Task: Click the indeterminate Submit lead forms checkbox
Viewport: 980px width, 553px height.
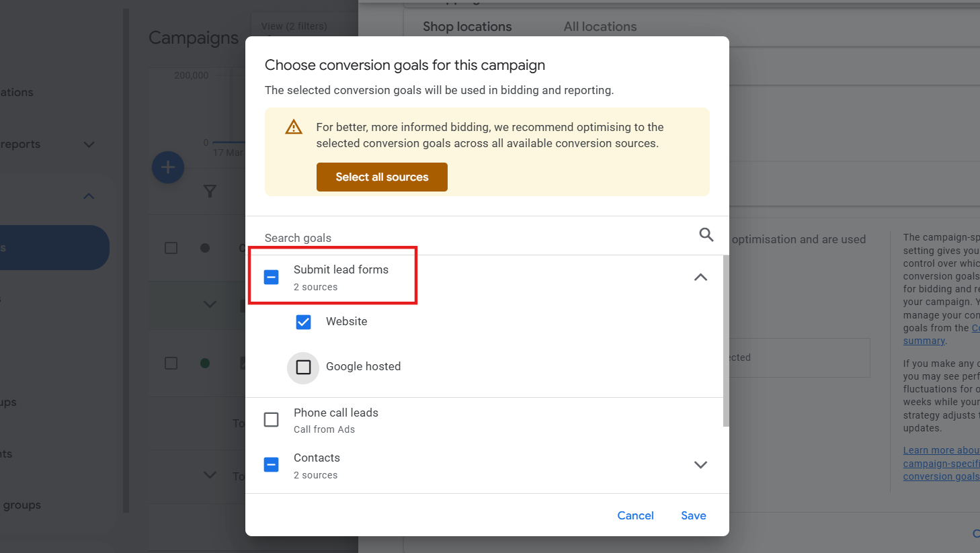Action: 272,276
